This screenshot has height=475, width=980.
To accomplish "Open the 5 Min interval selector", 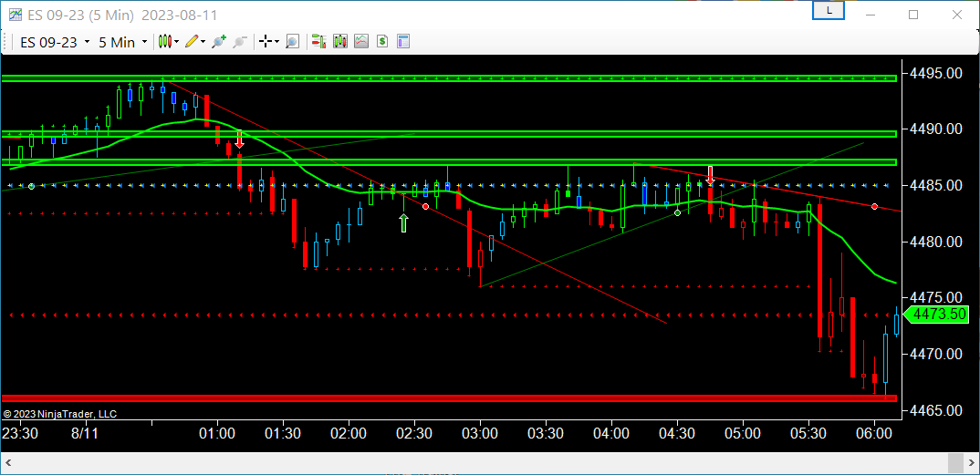I will 123,42.
